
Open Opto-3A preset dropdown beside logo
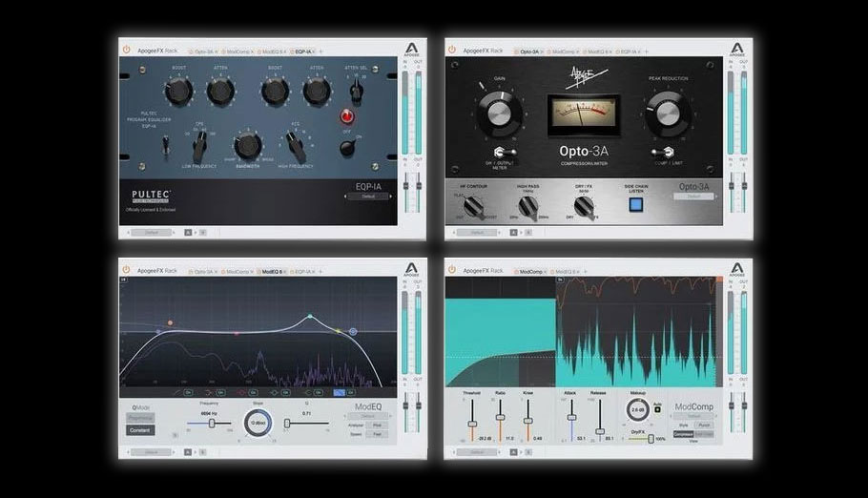point(693,197)
